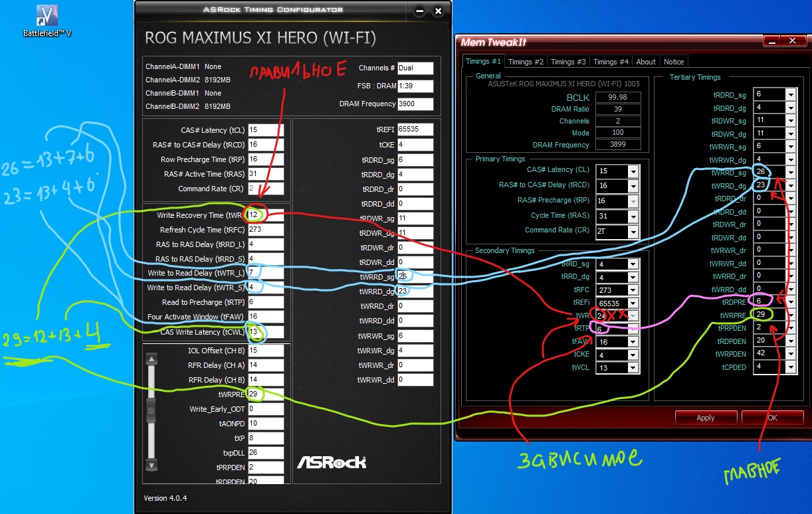Image resolution: width=812 pixels, height=514 pixels.
Task: Expand tRDRD_sg dropdown in Tertiary Timings
Action: click(x=791, y=95)
